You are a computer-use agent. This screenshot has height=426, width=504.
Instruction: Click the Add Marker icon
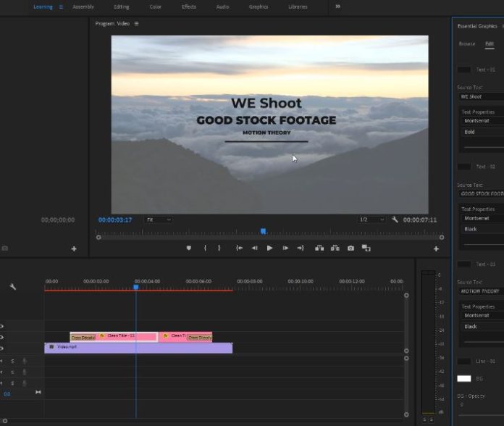point(189,248)
